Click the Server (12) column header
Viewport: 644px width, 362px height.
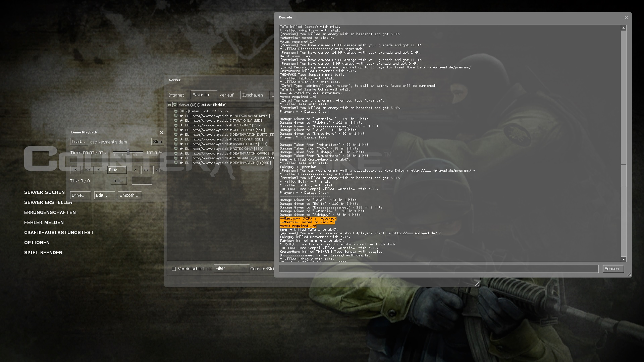pos(226,105)
